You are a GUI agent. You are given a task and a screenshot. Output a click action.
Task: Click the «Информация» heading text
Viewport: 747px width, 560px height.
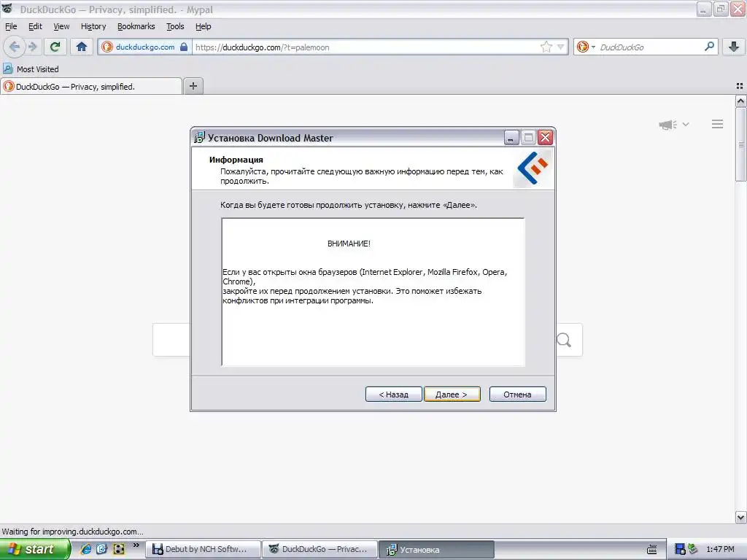(236, 160)
